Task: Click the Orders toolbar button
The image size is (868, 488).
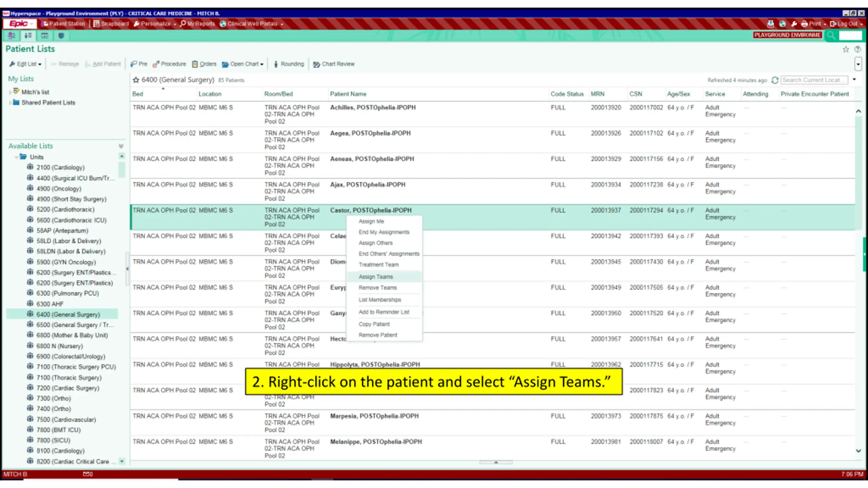Action: tap(204, 64)
